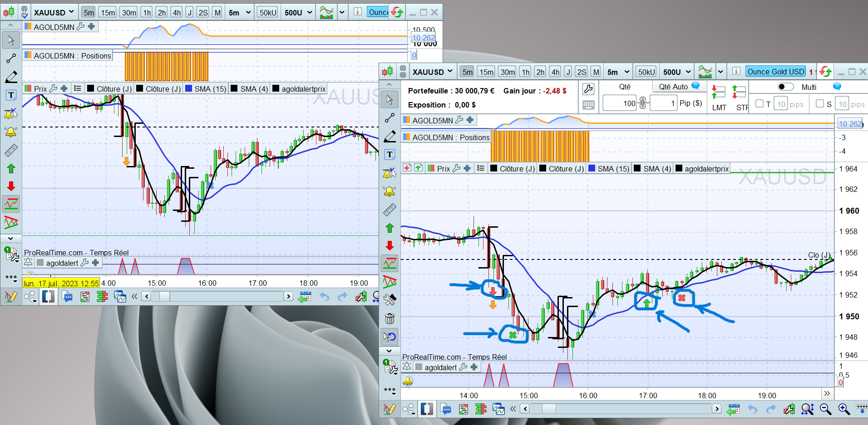Toggle the Multi switch in trading panel
This screenshot has height=425, width=868.
coord(785,87)
